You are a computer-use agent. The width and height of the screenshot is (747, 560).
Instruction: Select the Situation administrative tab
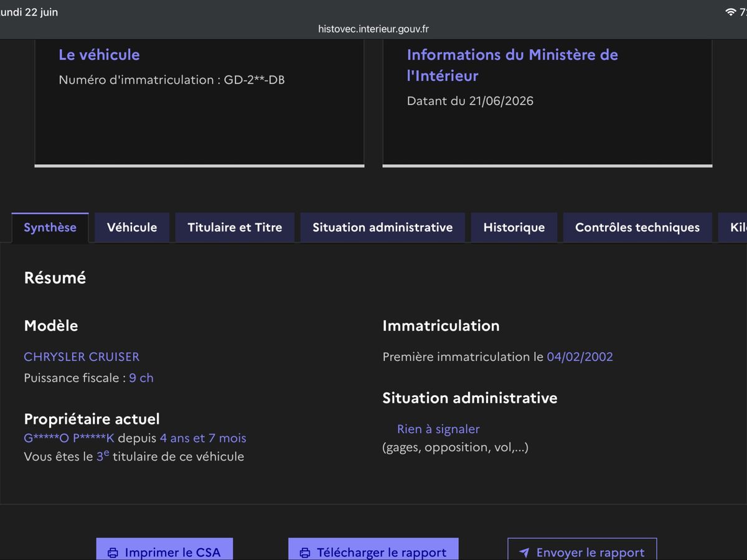382,227
